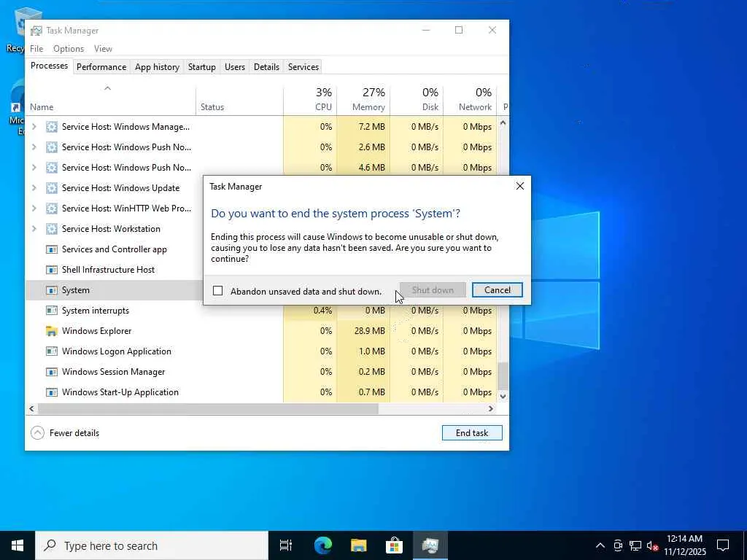
Task: Expand Service Host: Windows Update row
Action: (x=34, y=188)
